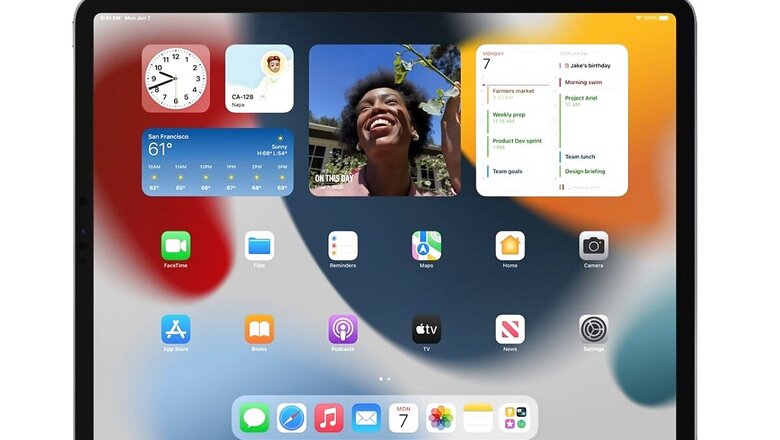Image resolution: width=780 pixels, height=440 pixels.
Task: Tap the Memoji avatar in Find My widget
Action: point(273,63)
